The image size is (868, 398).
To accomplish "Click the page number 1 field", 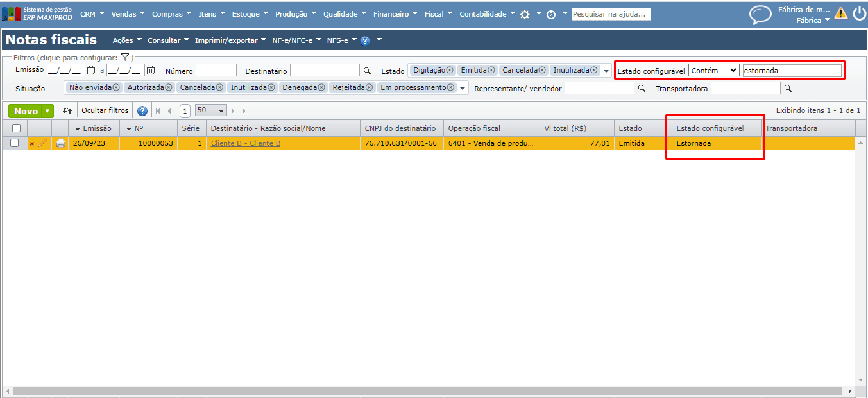I will tap(185, 111).
